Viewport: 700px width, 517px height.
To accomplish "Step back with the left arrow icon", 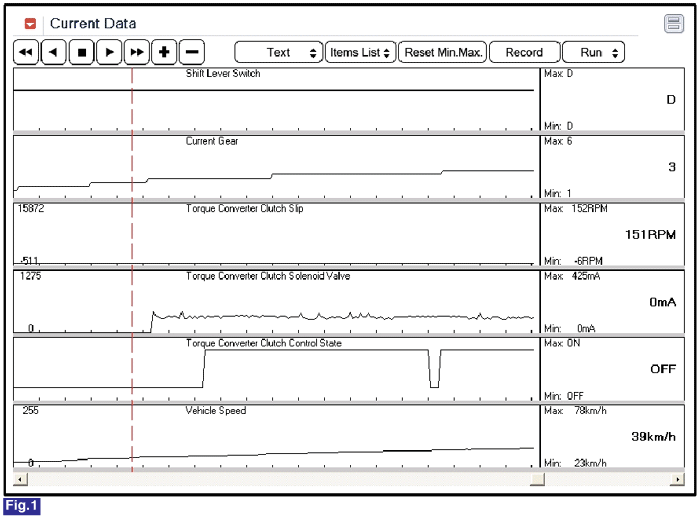I will coord(54,52).
